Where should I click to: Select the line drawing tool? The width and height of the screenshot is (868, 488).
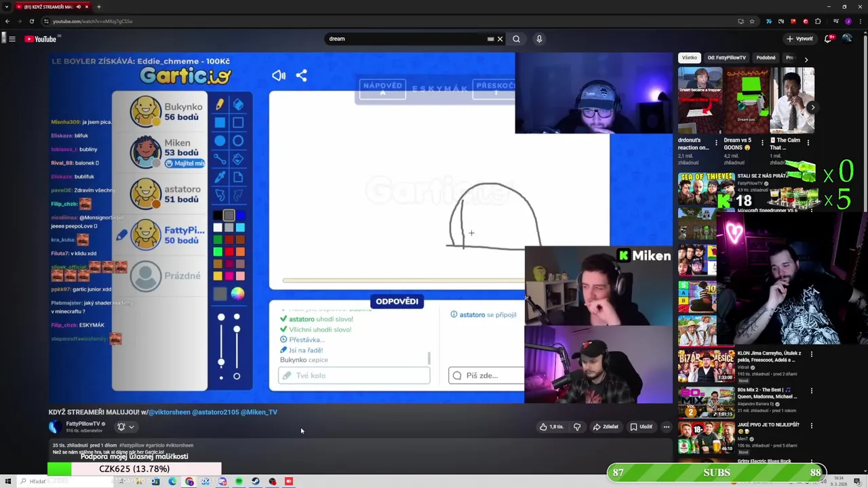tap(220, 159)
